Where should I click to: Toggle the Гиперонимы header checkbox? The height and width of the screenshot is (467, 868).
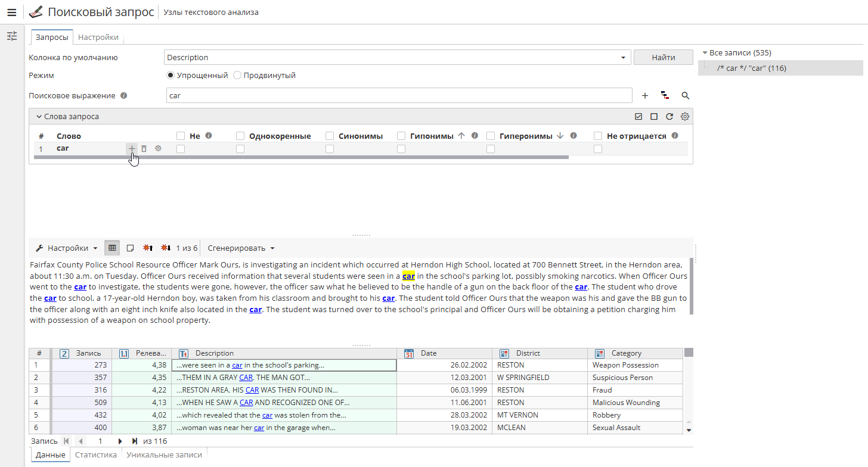tap(491, 136)
